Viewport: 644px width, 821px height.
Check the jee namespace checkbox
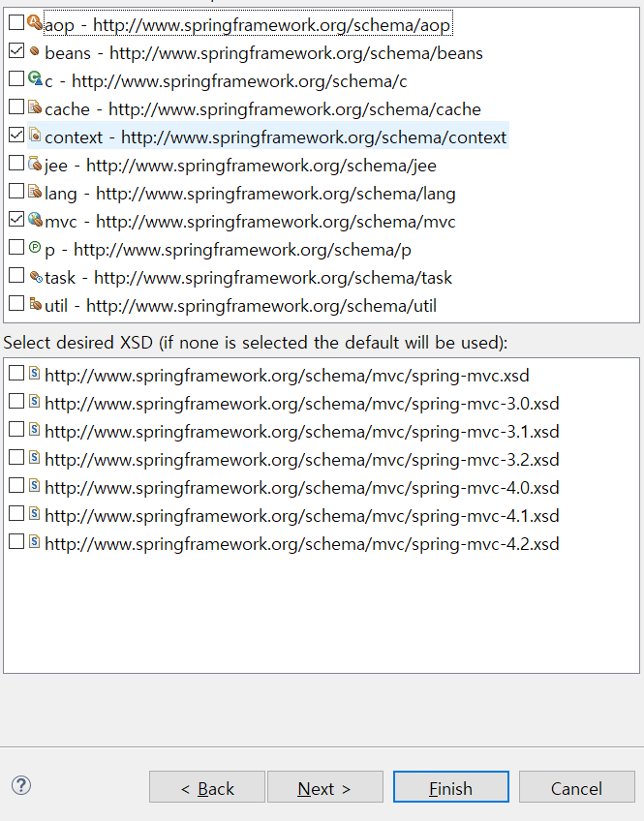pos(16,163)
